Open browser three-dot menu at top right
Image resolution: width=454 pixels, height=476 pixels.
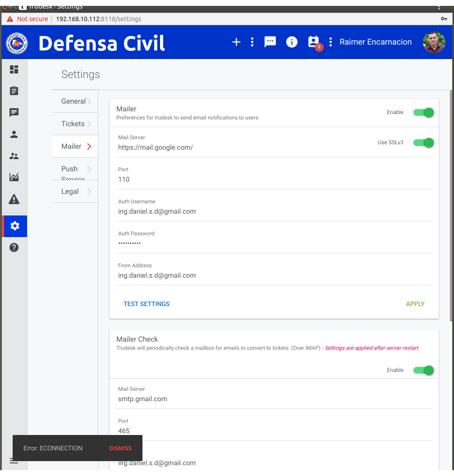point(439,7)
